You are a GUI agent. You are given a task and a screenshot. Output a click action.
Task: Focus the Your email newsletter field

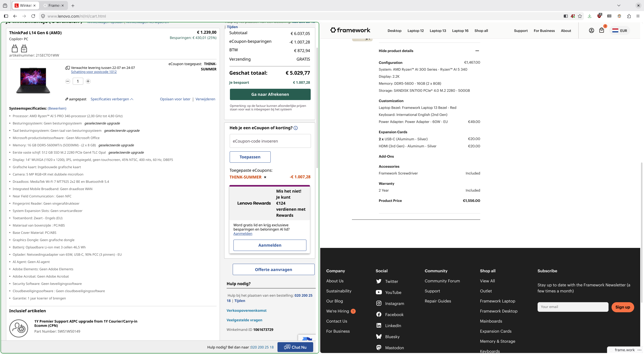pyautogui.click(x=573, y=307)
